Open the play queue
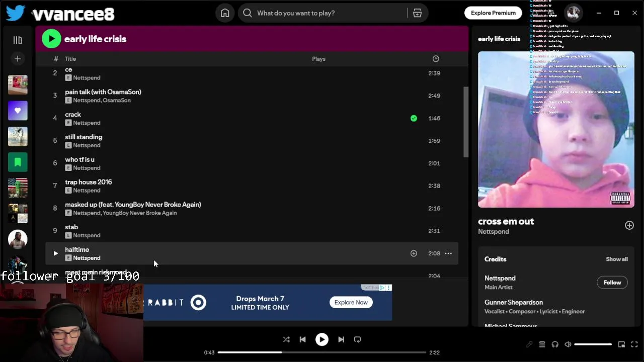The width and height of the screenshot is (644, 362). pyautogui.click(x=542, y=344)
